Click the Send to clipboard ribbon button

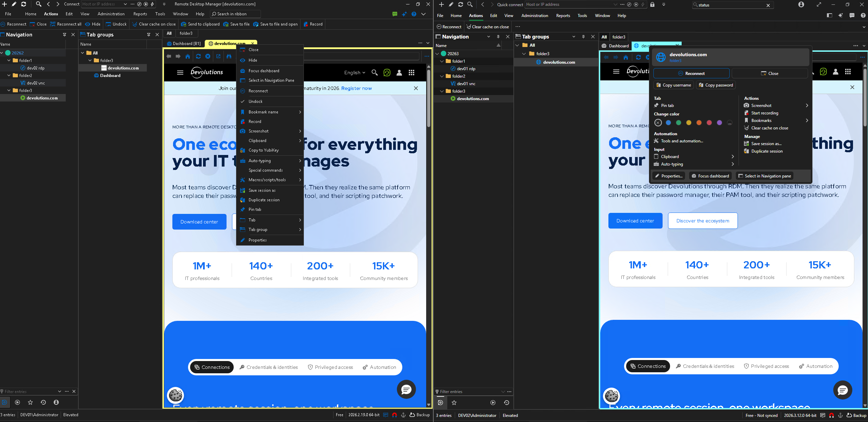pyautogui.click(x=200, y=24)
